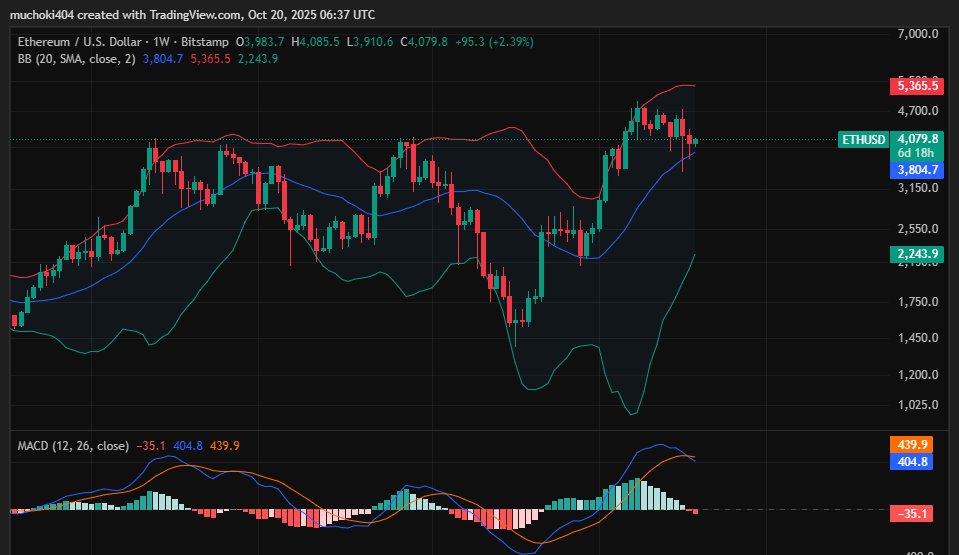
Task: Click the blue 3,804.7 price scale label
Action: pyautogui.click(x=917, y=170)
